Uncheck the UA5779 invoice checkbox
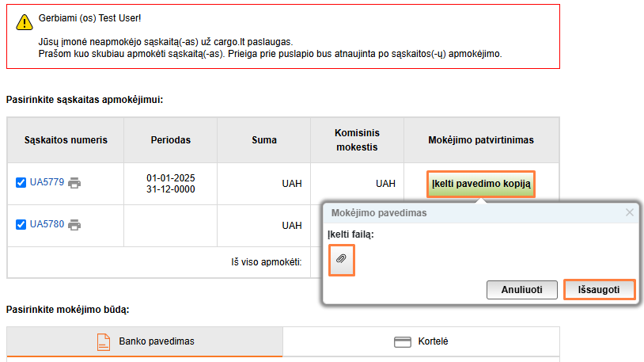The image size is (644, 362). pyautogui.click(x=21, y=183)
